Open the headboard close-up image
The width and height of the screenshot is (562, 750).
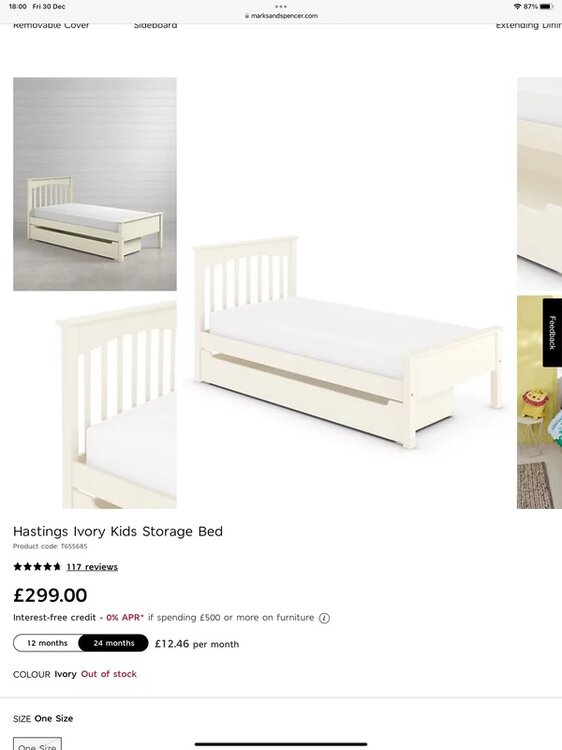(117, 405)
